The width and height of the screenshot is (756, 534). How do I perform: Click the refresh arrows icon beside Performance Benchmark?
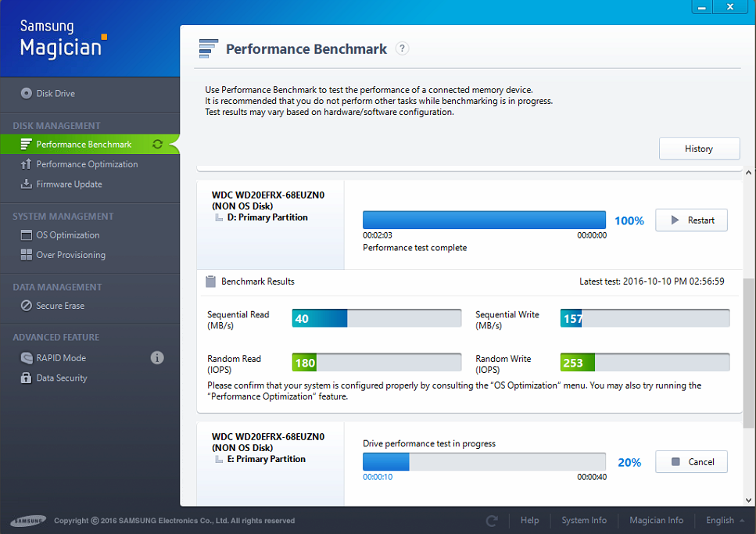click(157, 144)
